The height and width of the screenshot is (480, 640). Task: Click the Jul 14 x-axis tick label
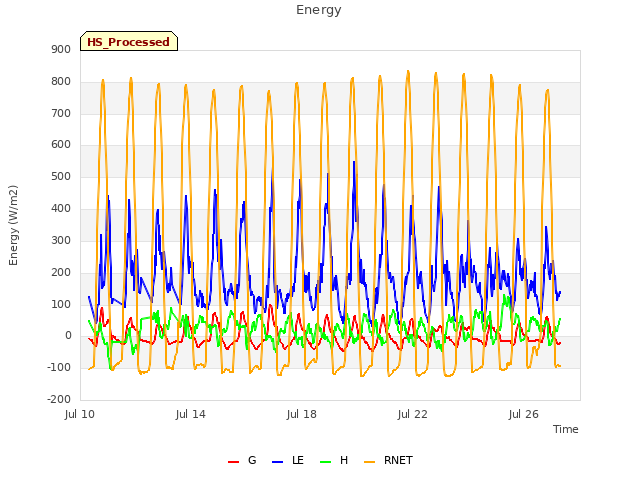pos(191,414)
